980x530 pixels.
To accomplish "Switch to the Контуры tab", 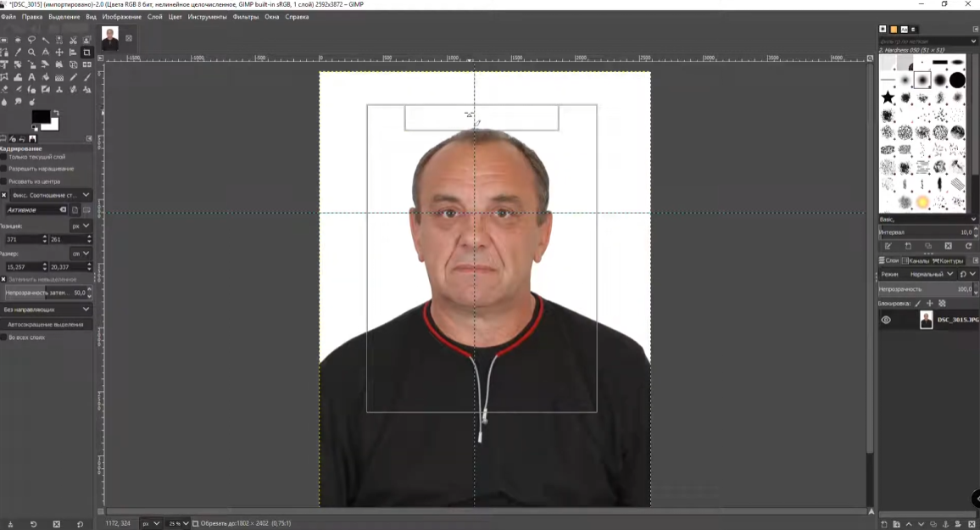I will tap(948, 260).
